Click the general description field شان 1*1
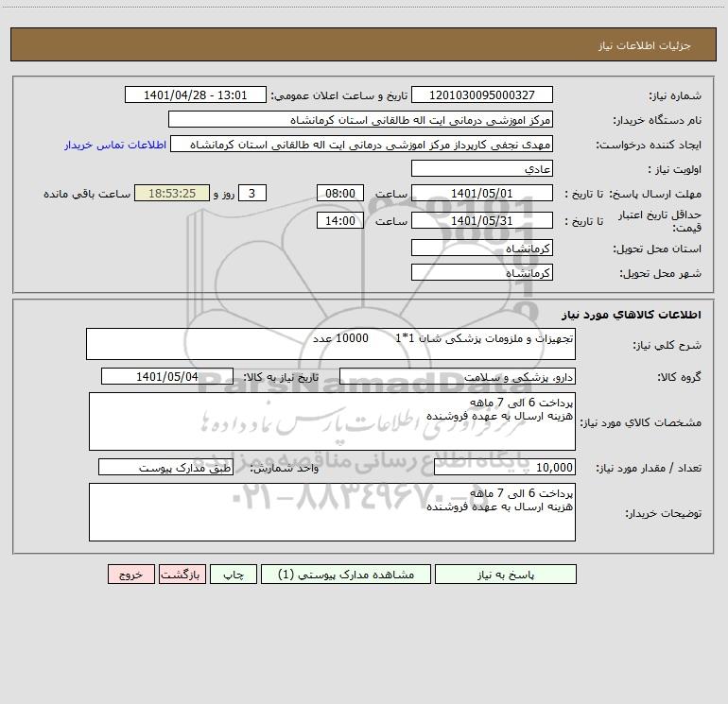 click(331, 344)
